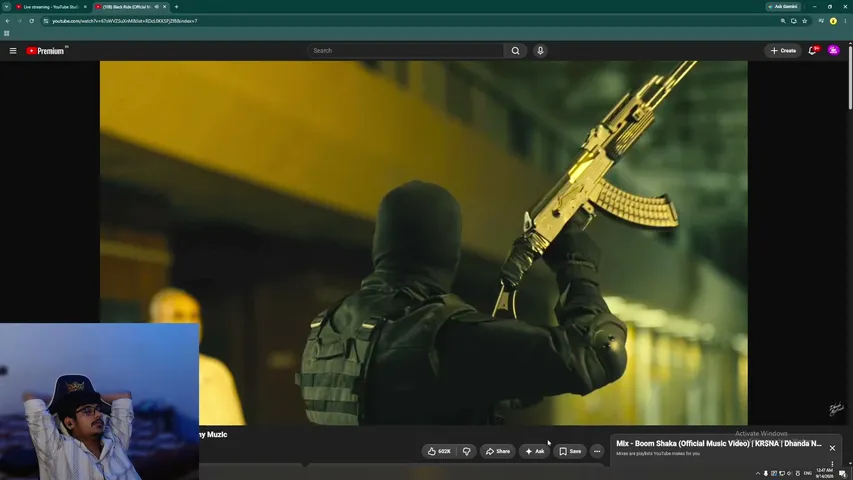
Task: Open the YouTube guide hamburger menu
Action: point(13,51)
